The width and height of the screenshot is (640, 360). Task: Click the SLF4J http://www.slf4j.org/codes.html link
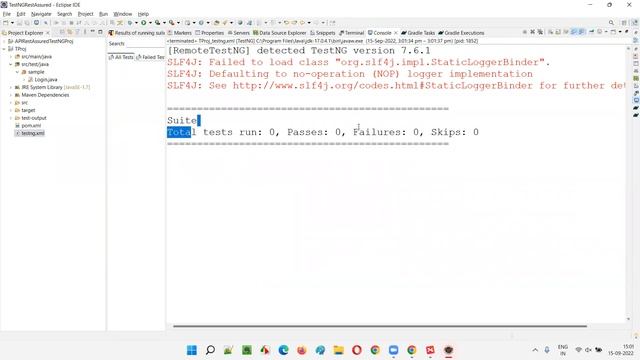click(x=382, y=86)
